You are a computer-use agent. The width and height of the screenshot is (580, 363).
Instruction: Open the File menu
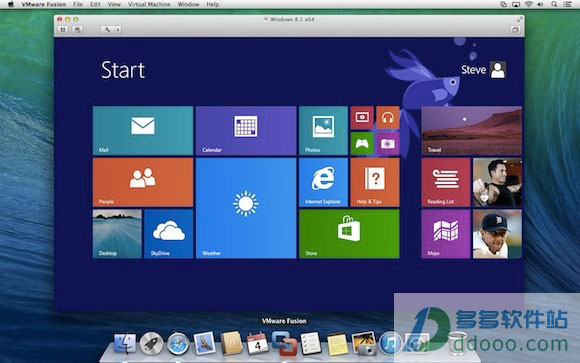click(x=78, y=4)
